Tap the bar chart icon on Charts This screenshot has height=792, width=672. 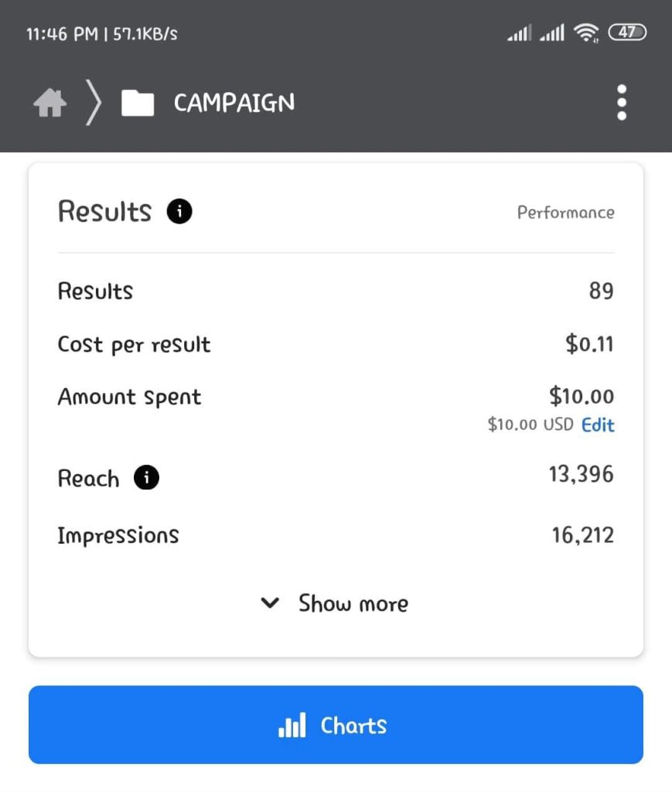click(292, 725)
